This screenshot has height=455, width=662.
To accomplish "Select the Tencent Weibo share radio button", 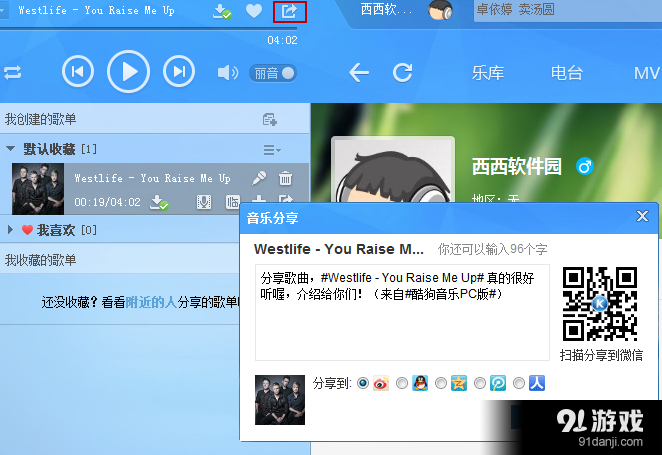I will [x=480, y=383].
